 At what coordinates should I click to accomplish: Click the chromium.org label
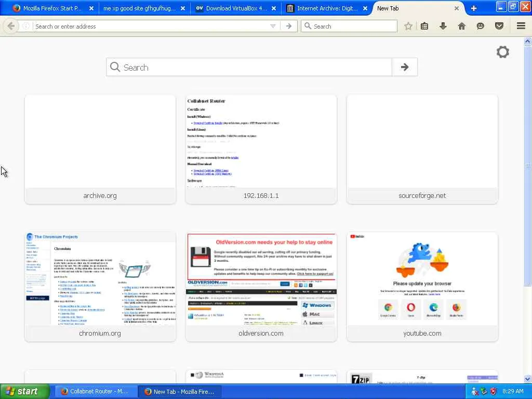(100, 333)
